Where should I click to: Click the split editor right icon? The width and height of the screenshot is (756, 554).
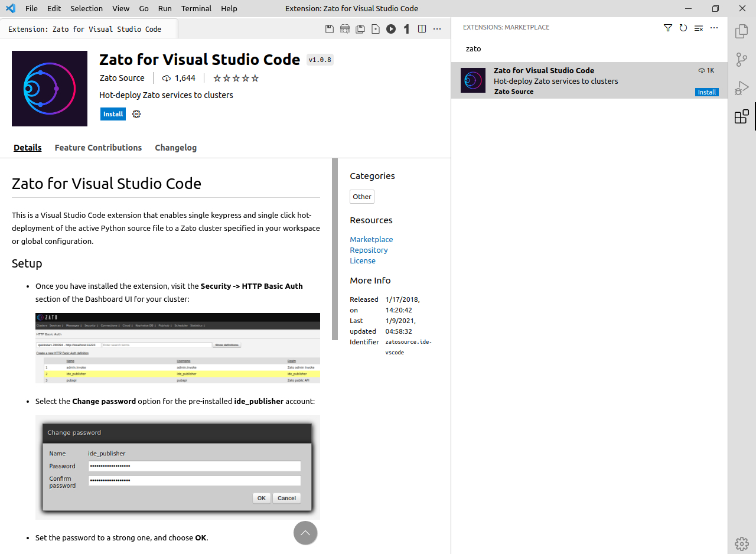(422, 29)
